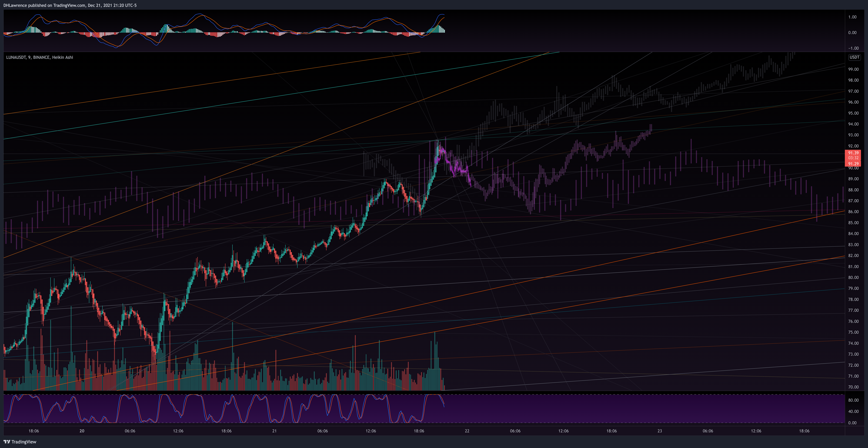Click the 97.00 price axis label
This screenshot has width=868, height=448.
[x=853, y=91]
